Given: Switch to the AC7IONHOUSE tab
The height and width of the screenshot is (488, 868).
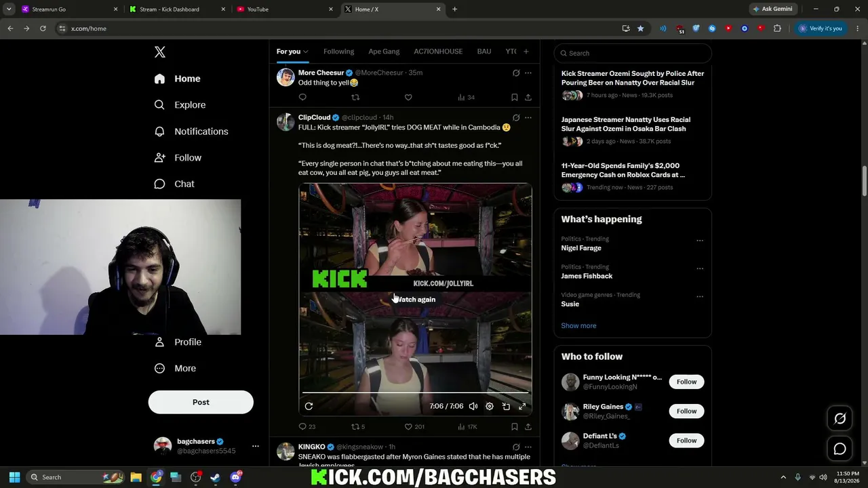Looking at the screenshot, I should click(x=438, y=52).
